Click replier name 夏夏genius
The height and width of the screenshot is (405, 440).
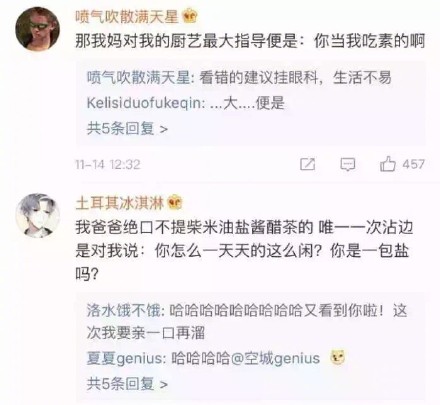124,359
